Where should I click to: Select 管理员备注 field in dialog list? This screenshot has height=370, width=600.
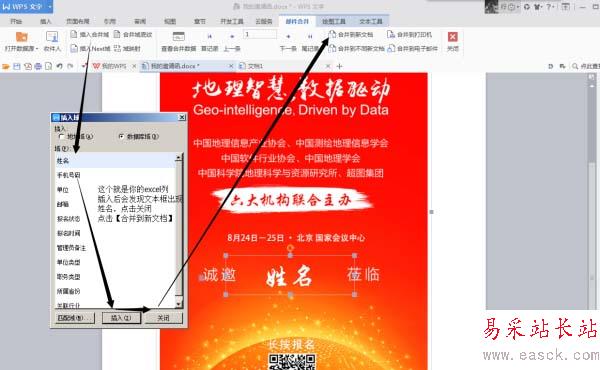tap(115, 248)
